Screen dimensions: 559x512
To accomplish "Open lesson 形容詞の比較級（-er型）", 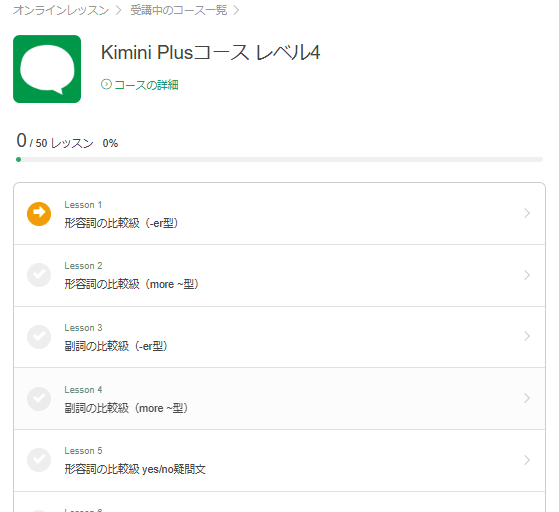I will click(121, 223).
